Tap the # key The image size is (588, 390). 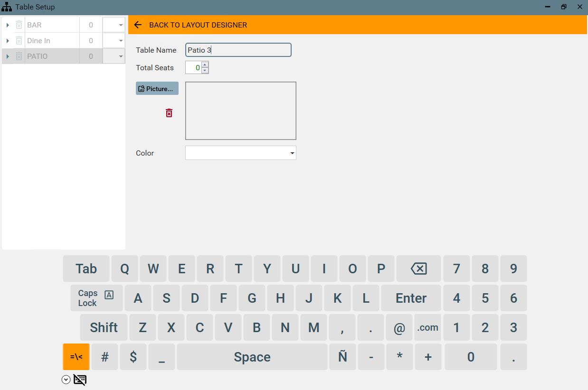pyautogui.click(x=105, y=357)
